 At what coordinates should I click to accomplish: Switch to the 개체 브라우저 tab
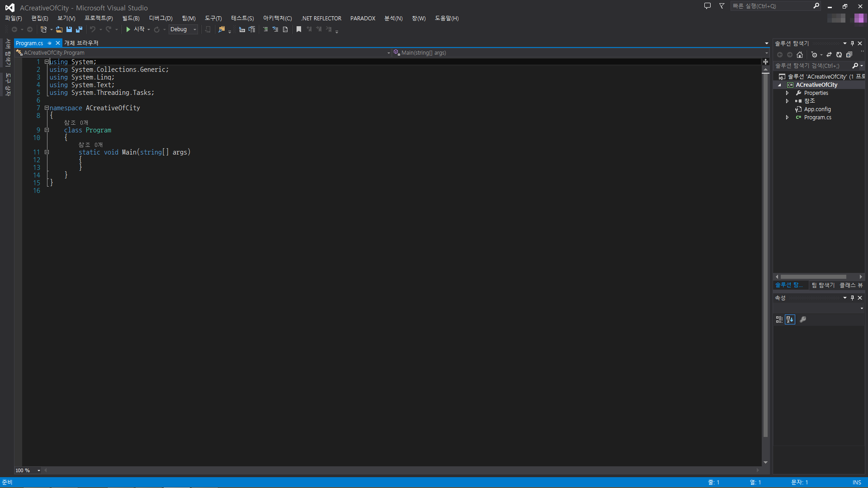[81, 43]
